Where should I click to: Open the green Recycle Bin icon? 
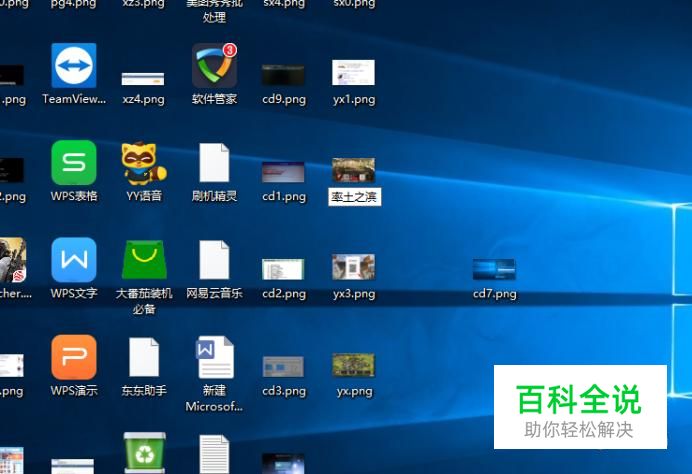pos(144,453)
